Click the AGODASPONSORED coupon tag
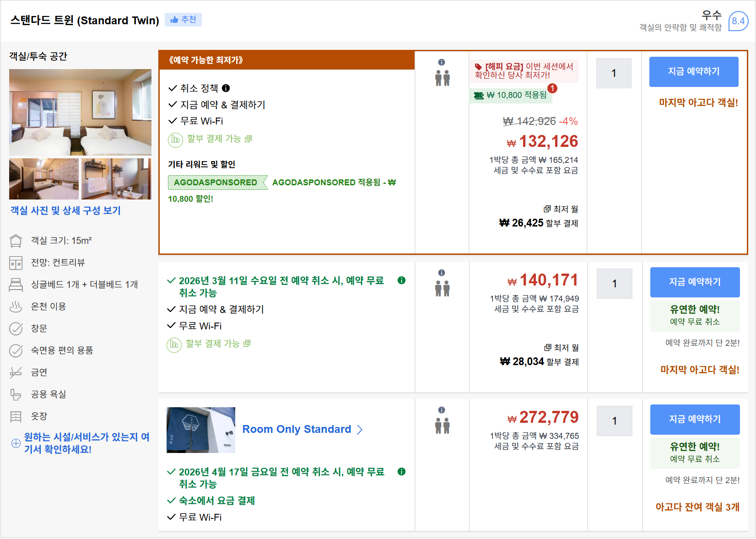 tap(216, 183)
